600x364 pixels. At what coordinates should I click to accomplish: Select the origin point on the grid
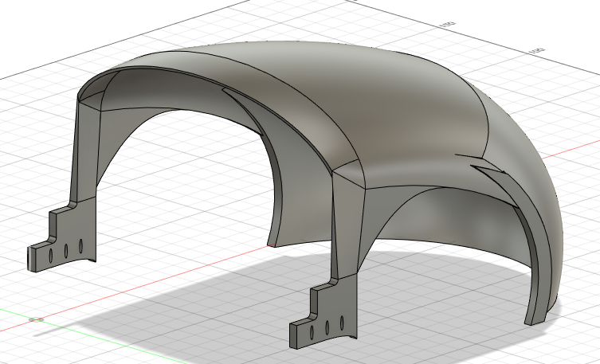[36, 319]
